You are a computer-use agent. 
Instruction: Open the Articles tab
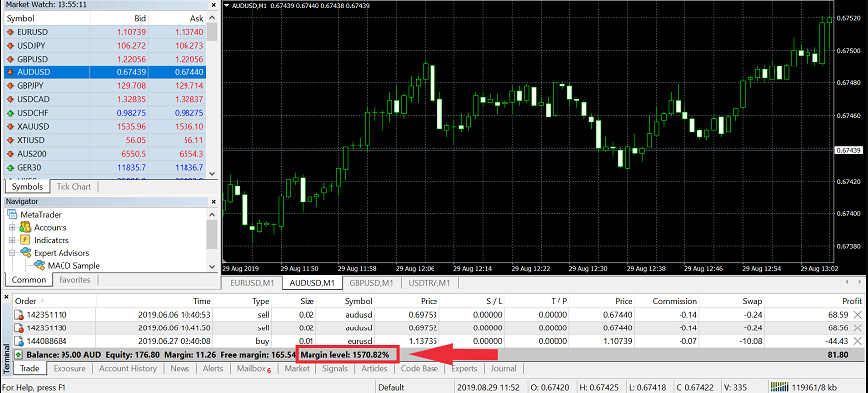374,368
